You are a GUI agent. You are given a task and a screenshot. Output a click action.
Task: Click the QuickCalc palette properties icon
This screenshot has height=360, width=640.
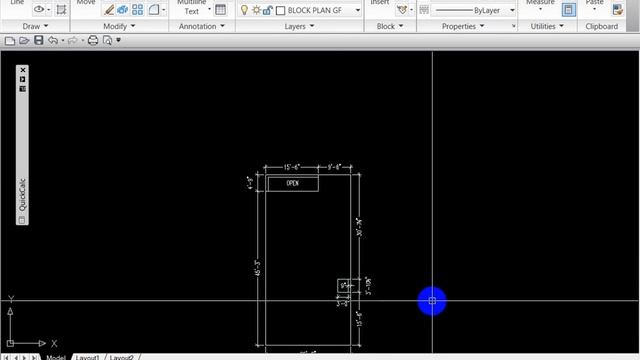[x=22, y=89]
